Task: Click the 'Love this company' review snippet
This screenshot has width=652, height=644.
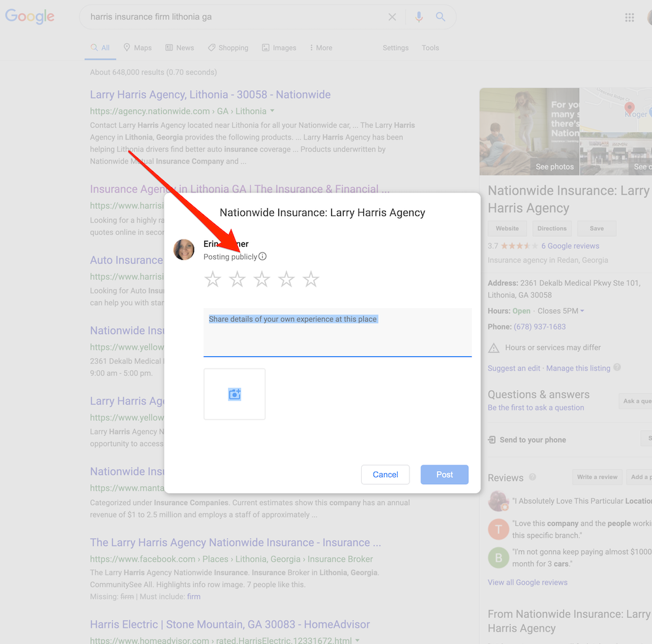Action: pyautogui.click(x=582, y=529)
